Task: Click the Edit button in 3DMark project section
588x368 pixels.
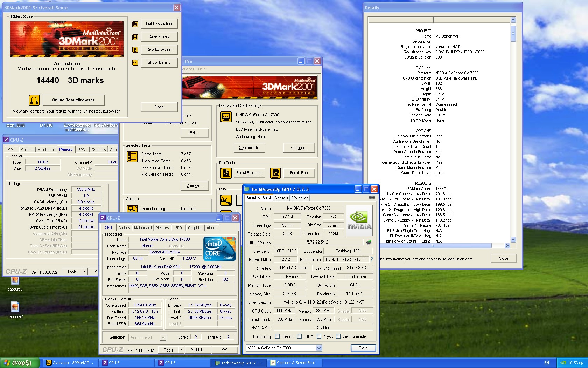Action: coord(195,133)
